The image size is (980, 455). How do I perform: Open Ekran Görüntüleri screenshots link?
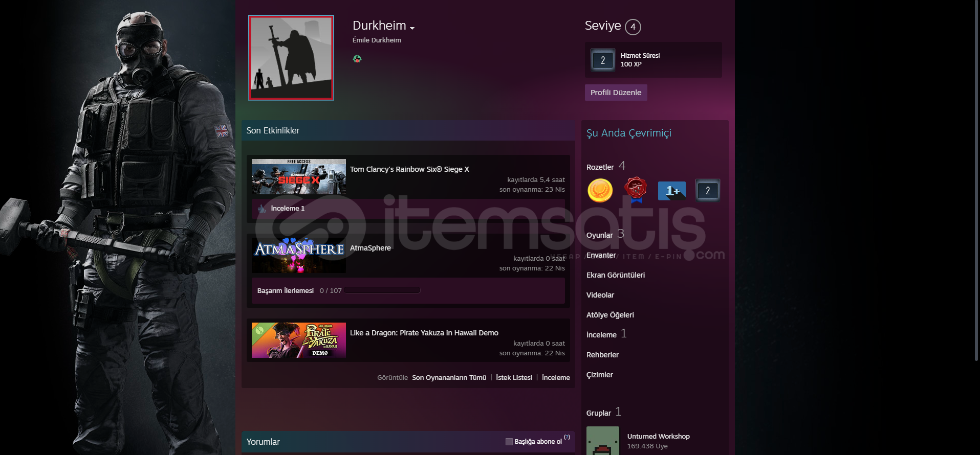point(616,275)
